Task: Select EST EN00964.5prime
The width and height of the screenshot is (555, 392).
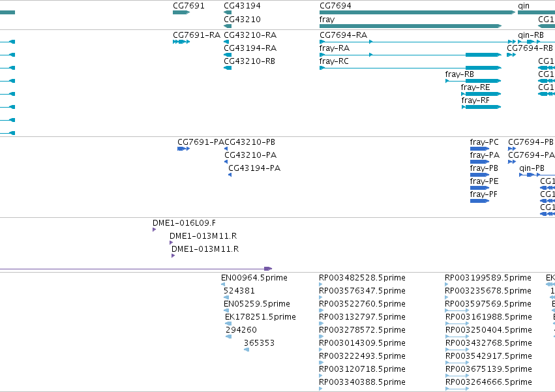Action: click(x=223, y=284)
